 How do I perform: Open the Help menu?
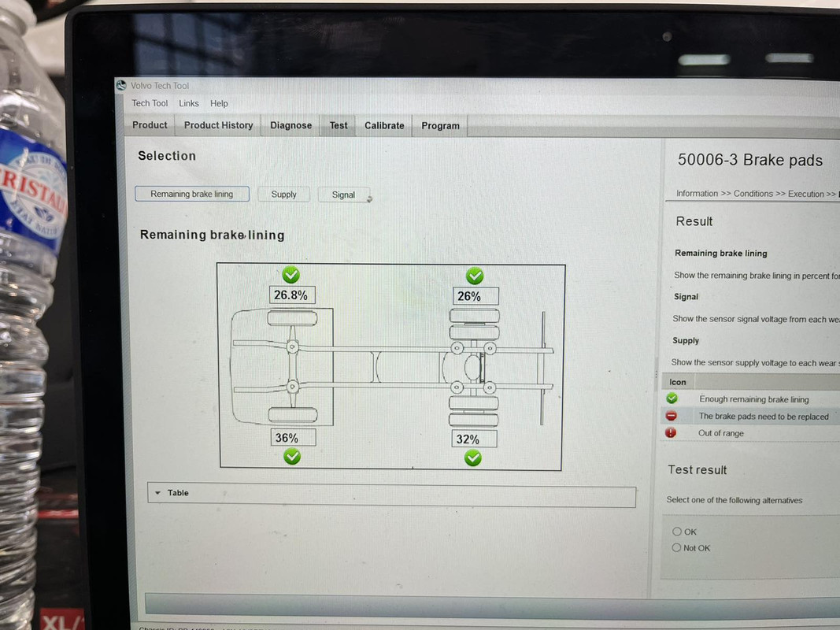tap(219, 103)
